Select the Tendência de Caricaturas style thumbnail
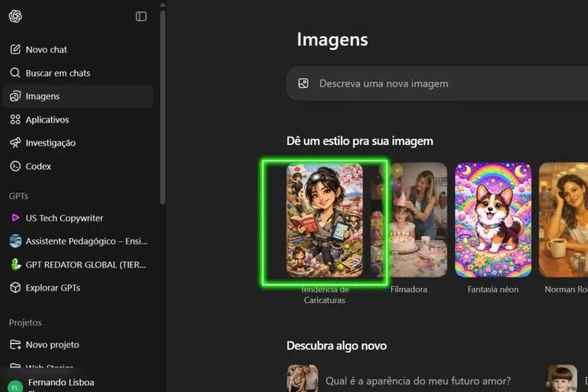 pyautogui.click(x=324, y=220)
